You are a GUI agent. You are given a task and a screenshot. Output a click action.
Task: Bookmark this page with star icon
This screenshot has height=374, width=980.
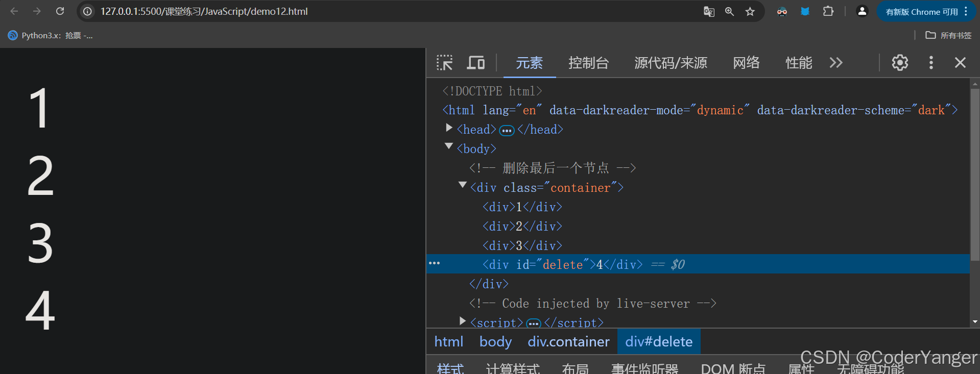click(750, 11)
